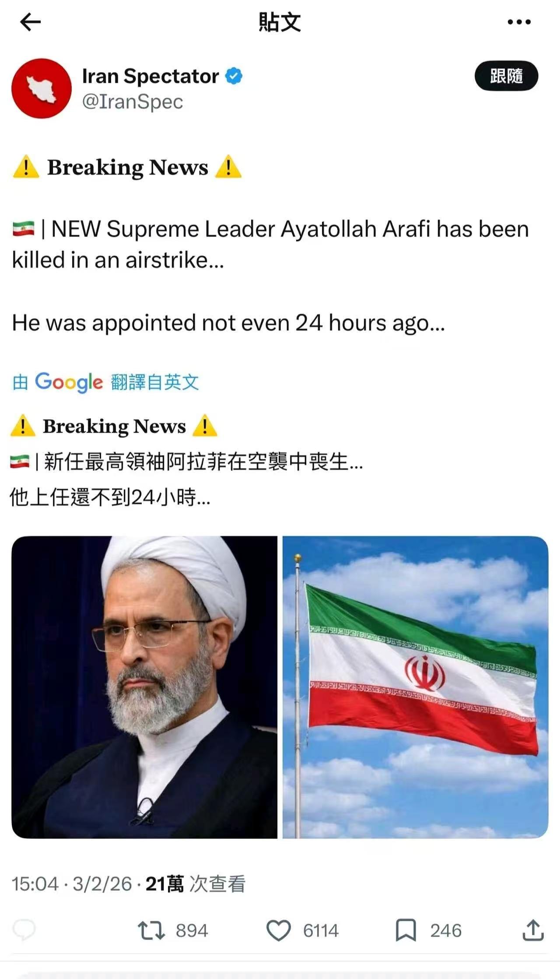Open the Iranian flag photo

(x=415, y=687)
